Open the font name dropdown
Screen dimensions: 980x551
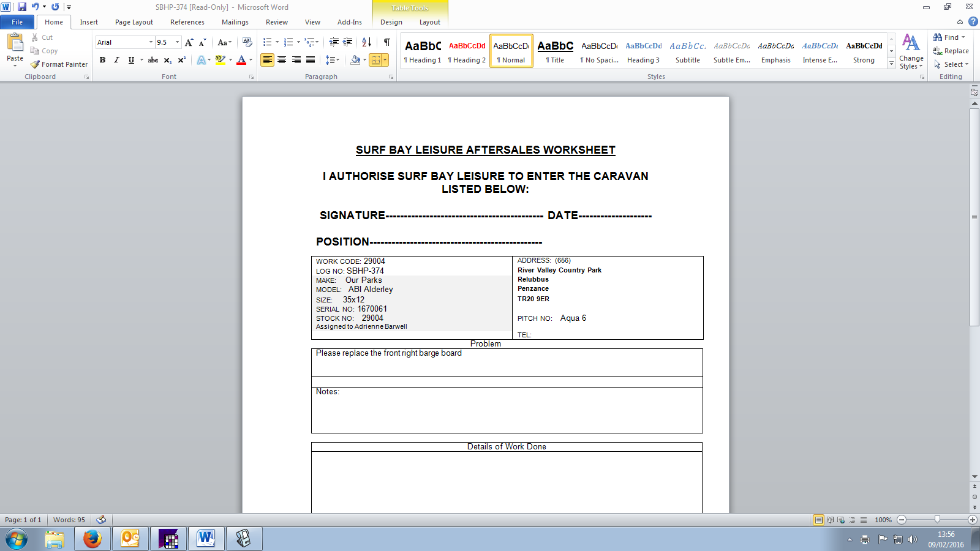(x=151, y=42)
